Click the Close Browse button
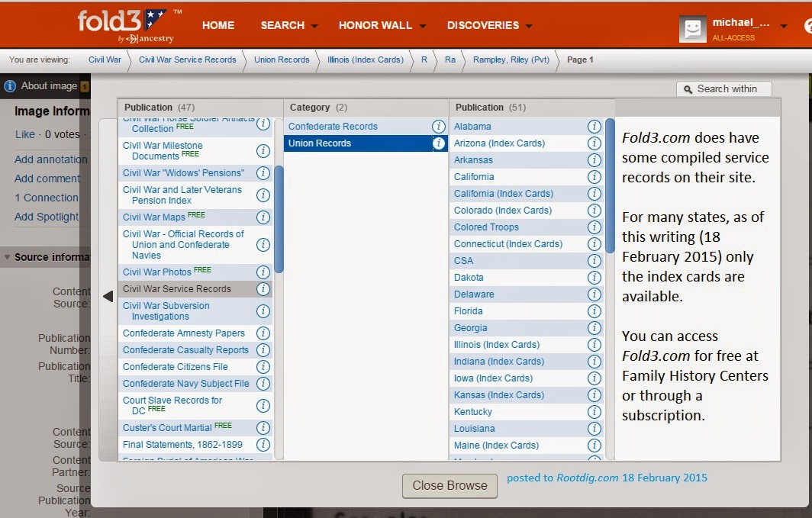 449,485
